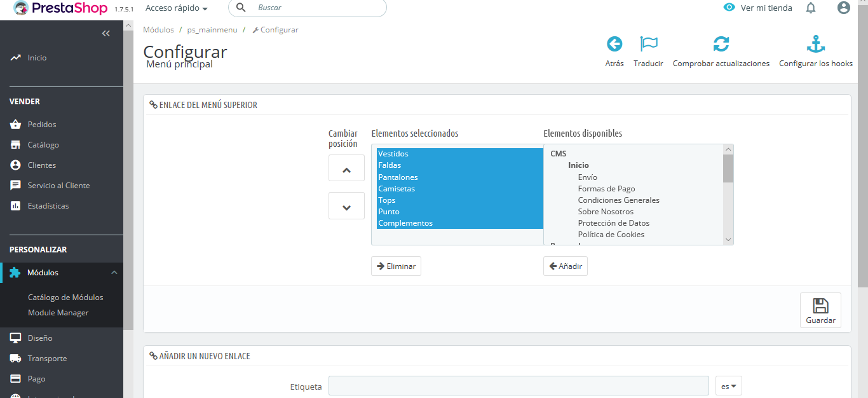The height and width of the screenshot is (398, 868).
Task: Select Envío in available elements list
Action: point(587,177)
